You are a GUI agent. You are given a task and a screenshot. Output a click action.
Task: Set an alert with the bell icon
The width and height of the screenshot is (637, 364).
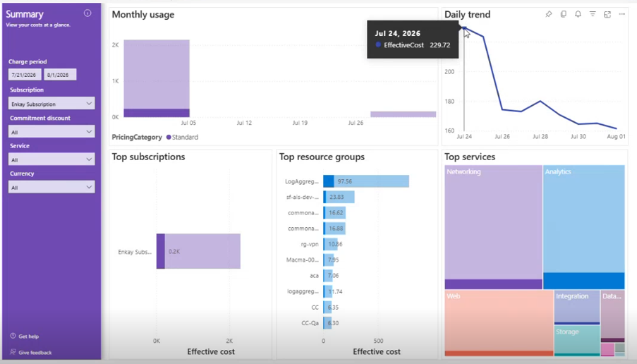pos(578,14)
